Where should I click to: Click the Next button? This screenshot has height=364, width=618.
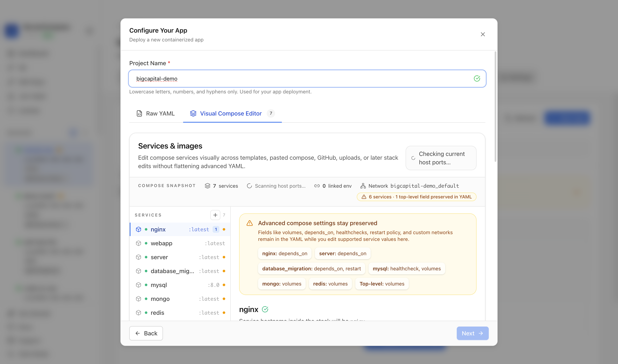coord(472,333)
